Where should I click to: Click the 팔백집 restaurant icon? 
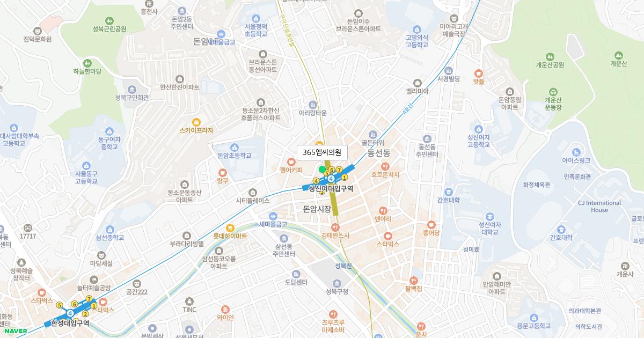(413, 280)
